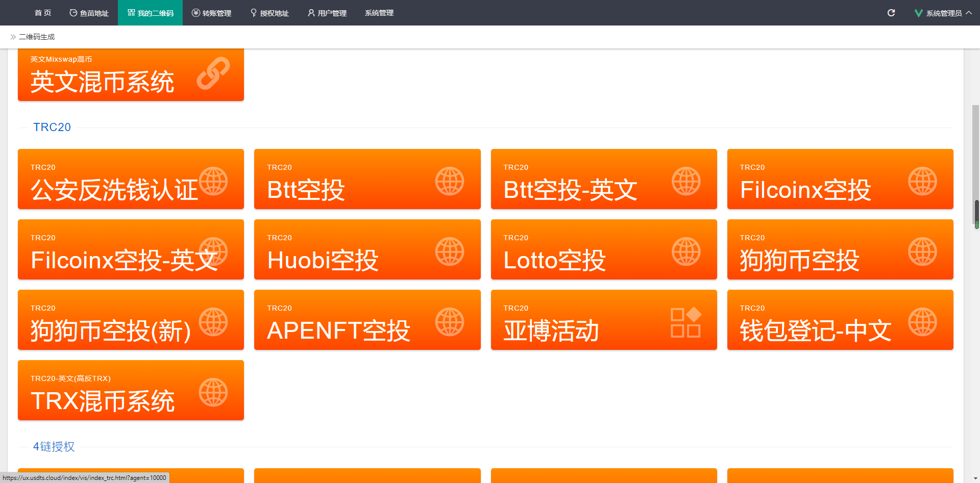
Task: Click the globe icon on Filcoinx空投-英文 card
Action: [x=213, y=251]
